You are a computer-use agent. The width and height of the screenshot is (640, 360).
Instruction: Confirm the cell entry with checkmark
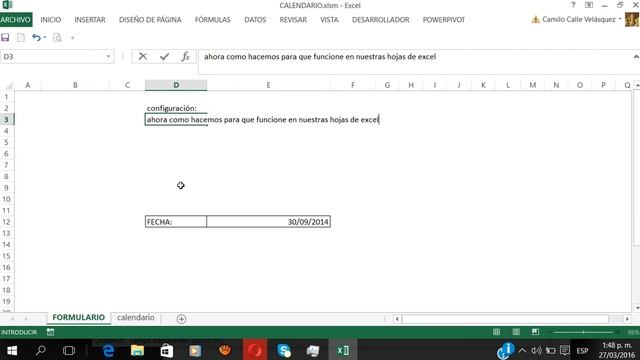(164, 56)
